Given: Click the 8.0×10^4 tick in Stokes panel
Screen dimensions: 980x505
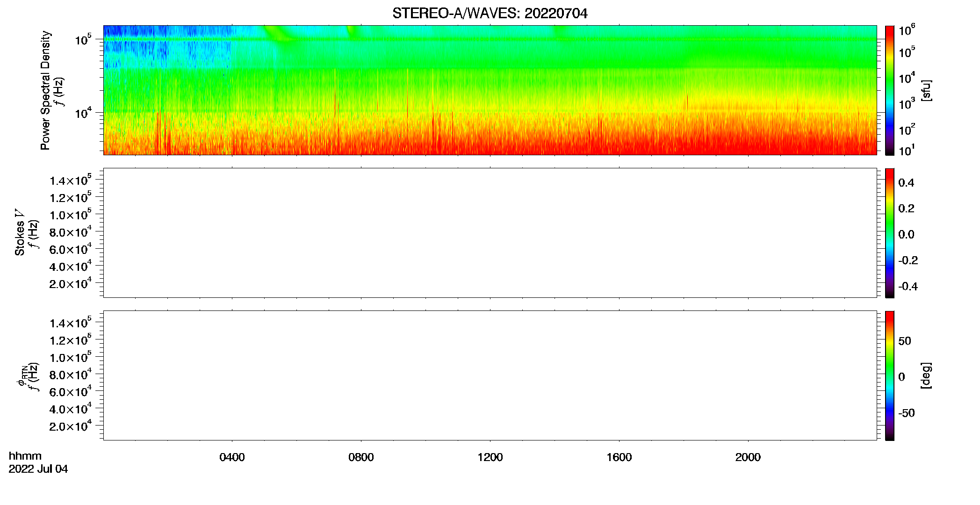Looking at the screenshot, I should 71,231.
